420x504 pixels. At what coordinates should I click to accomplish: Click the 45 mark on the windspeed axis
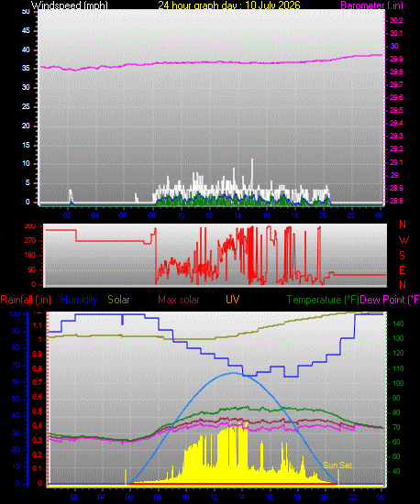click(26, 31)
